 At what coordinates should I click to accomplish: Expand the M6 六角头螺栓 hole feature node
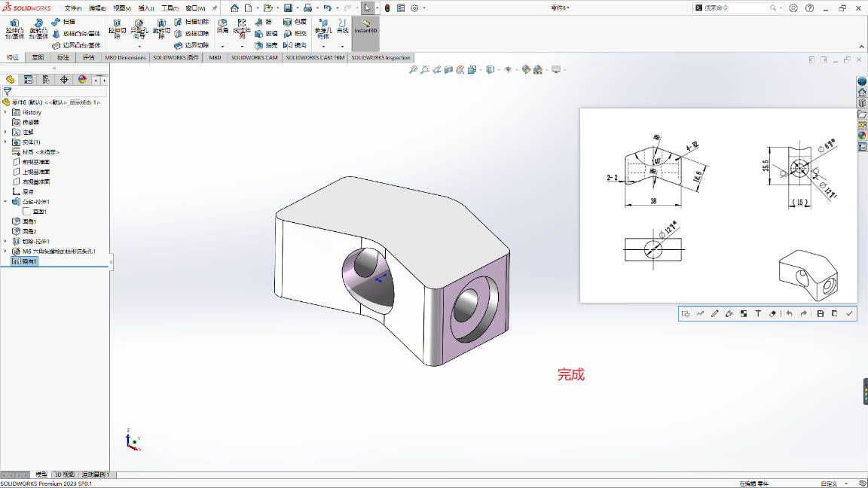pos(5,252)
